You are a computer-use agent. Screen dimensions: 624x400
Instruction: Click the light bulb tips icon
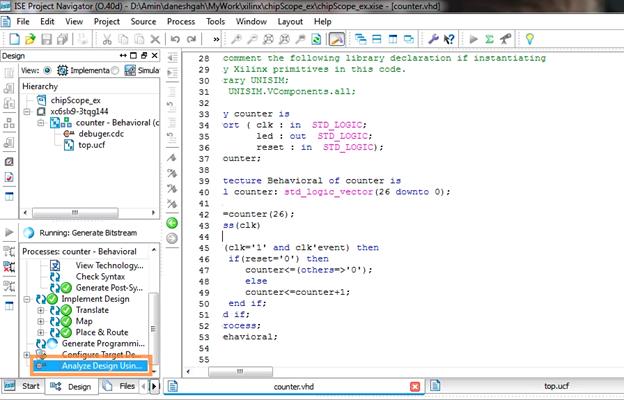pos(529,39)
